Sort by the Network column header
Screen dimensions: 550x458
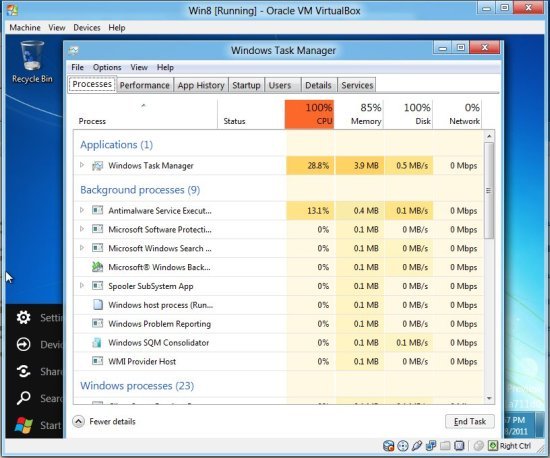[457, 114]
